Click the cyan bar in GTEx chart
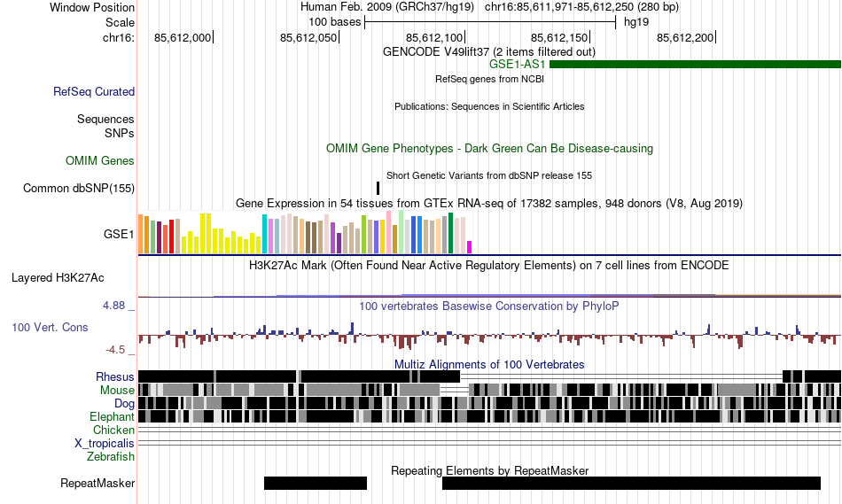This screenshot has height=504, width=842. tap(264, 234)
